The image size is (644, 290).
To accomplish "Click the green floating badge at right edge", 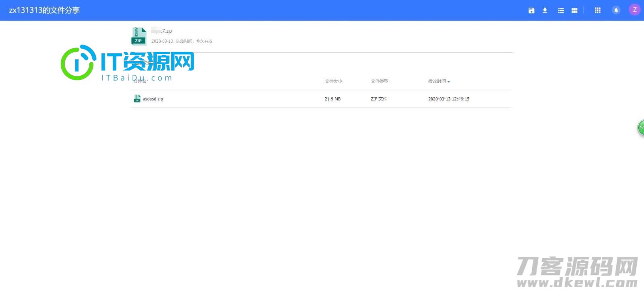I will tap(641, 128).
